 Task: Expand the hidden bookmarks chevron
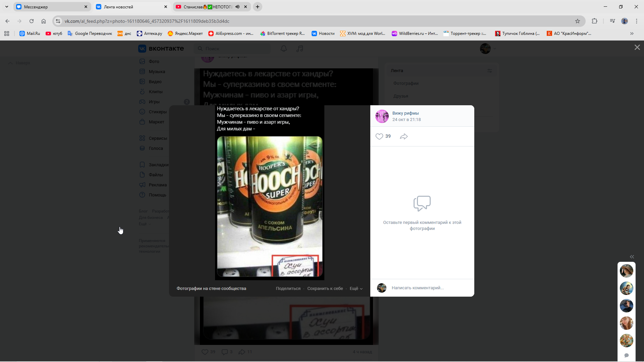click(632, 34)
